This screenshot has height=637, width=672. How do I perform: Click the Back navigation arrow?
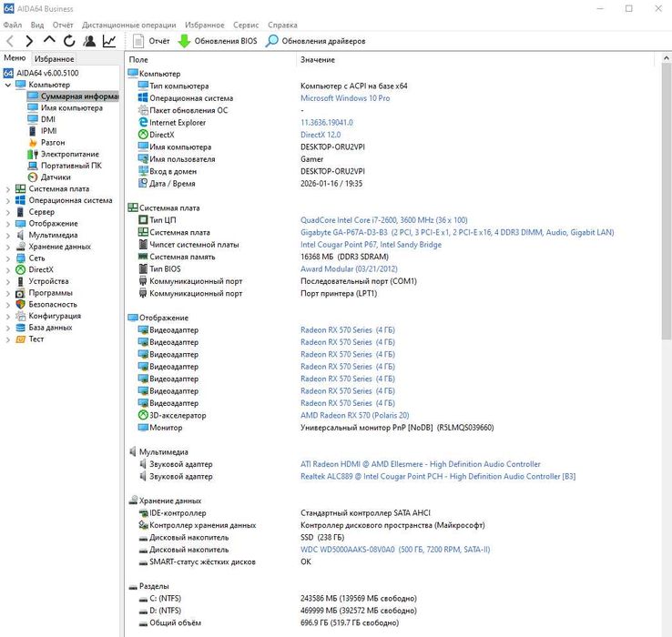(x=10, y=41)
